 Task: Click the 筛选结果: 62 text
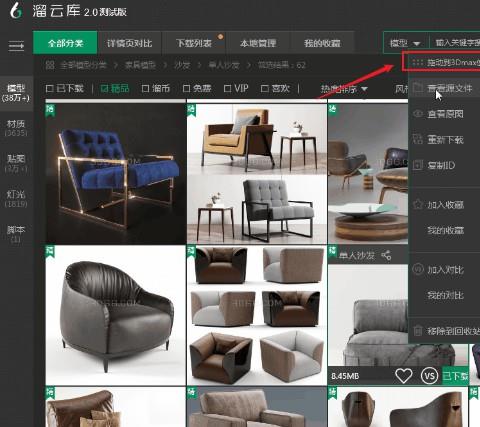coord(282,65)
